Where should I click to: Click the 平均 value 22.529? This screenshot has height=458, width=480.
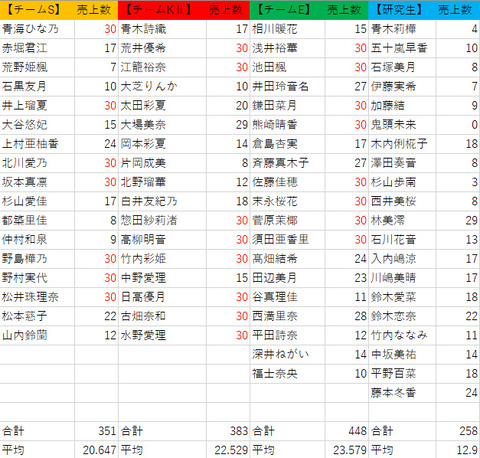coord(231,450)
